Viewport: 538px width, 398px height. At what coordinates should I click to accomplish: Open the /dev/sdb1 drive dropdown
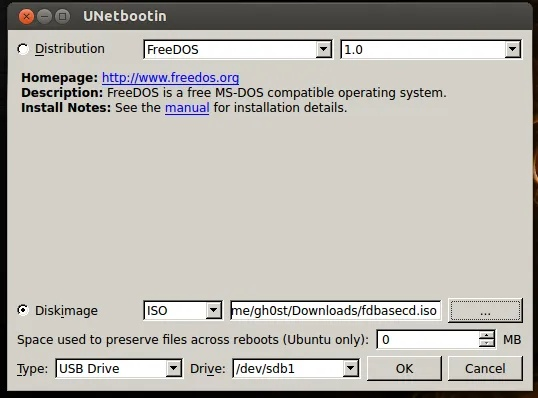tap(296, 368)
